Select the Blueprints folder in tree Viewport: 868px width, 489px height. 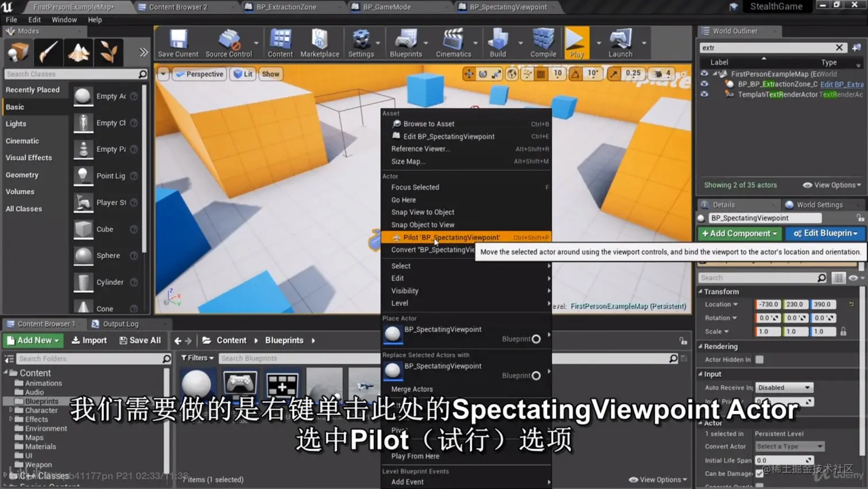pos(41,401)
